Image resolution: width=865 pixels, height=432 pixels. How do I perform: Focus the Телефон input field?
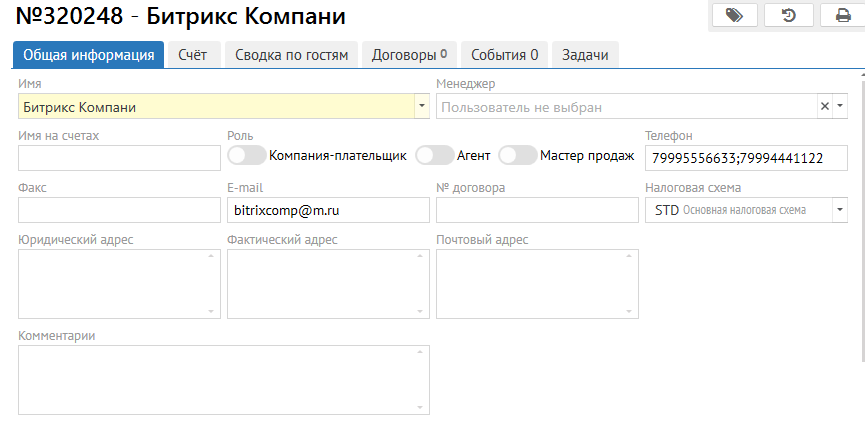click(x=745, y=158)
